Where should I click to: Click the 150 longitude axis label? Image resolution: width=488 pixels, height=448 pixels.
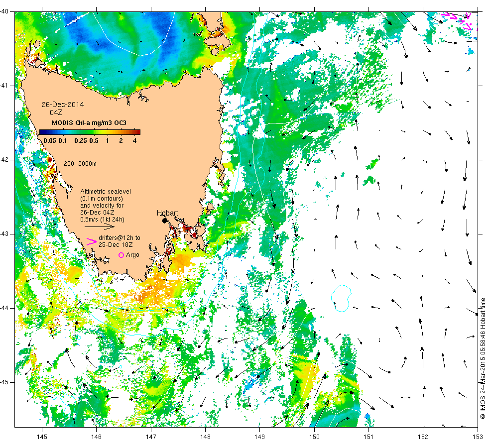[x=314, y=437]
